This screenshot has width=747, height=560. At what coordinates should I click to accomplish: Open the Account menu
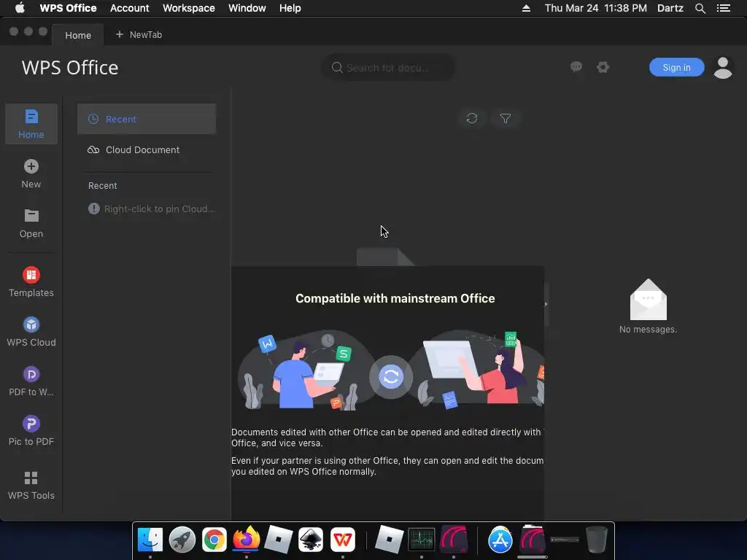(x=130, y=8)
